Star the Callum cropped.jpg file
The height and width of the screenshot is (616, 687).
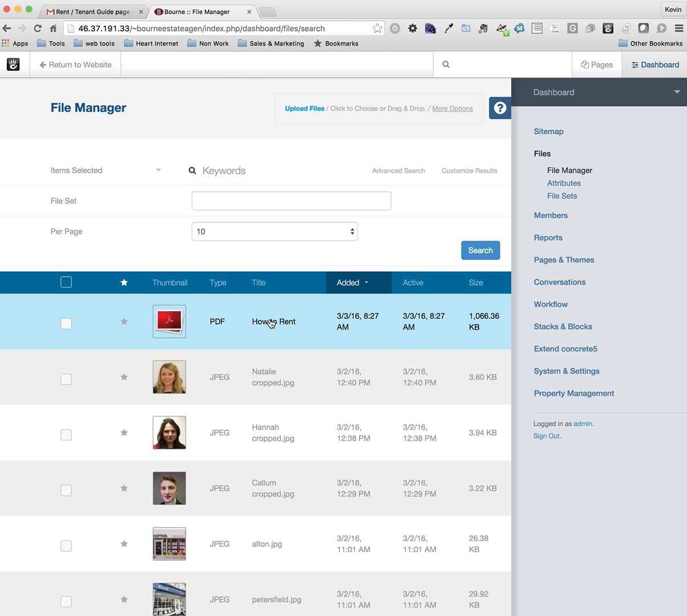tap(124, 488)
